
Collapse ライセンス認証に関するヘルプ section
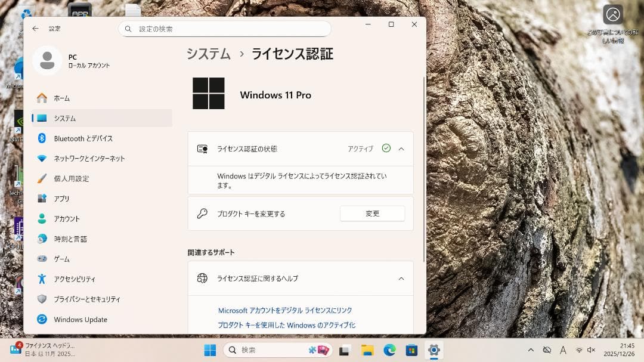coord(401,279)
